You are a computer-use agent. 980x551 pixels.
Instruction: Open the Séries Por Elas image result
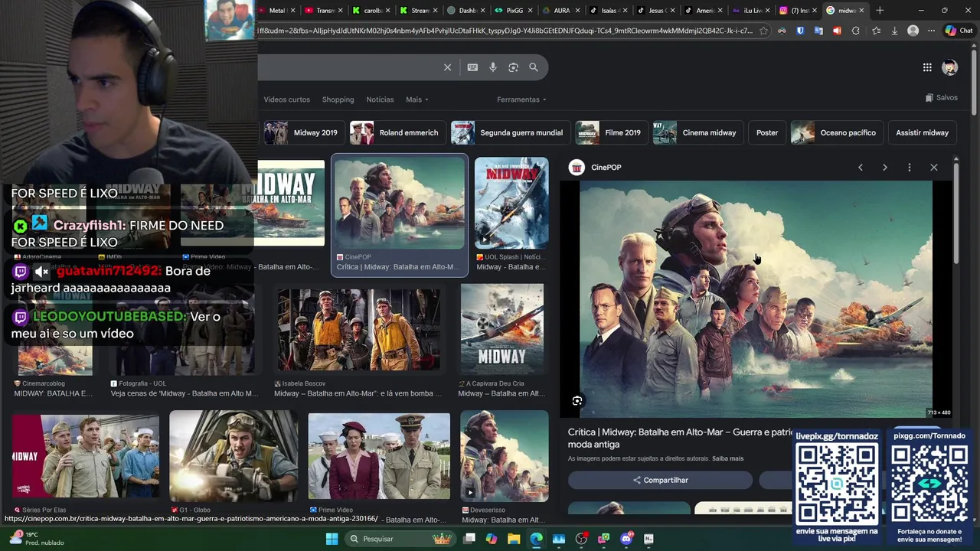tap(86, 457)
